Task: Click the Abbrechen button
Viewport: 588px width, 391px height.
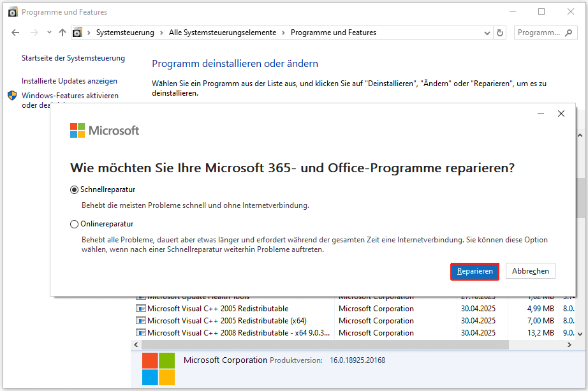Action: pyautogui.click(x=530, y=271)
